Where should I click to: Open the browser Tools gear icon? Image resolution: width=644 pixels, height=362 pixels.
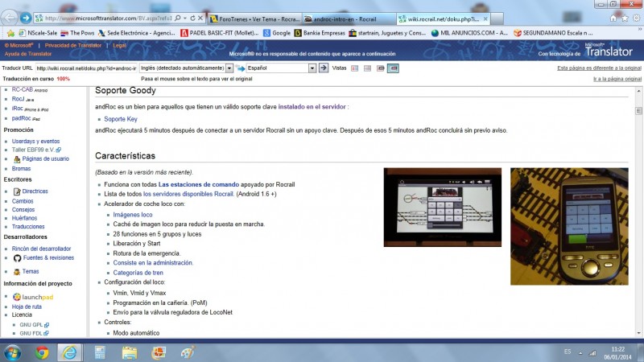point(636,18)
